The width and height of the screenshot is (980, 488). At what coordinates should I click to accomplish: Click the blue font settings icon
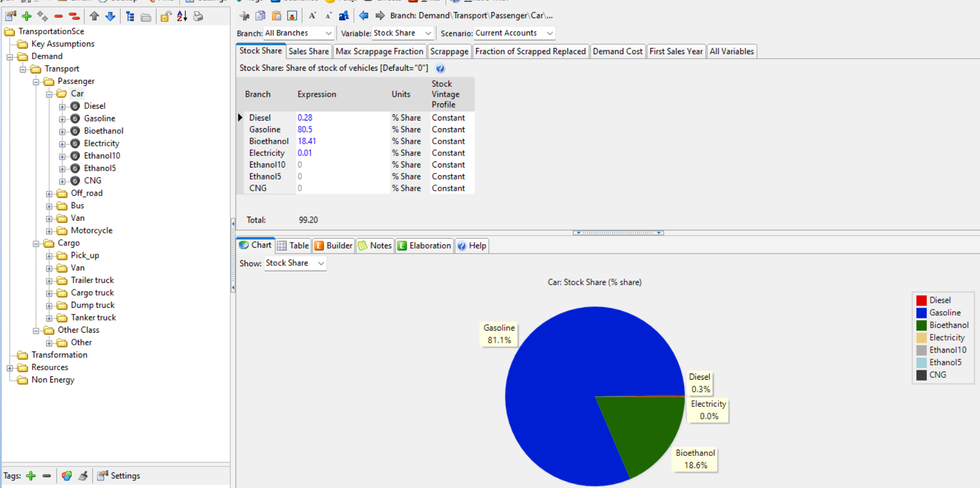343,15
